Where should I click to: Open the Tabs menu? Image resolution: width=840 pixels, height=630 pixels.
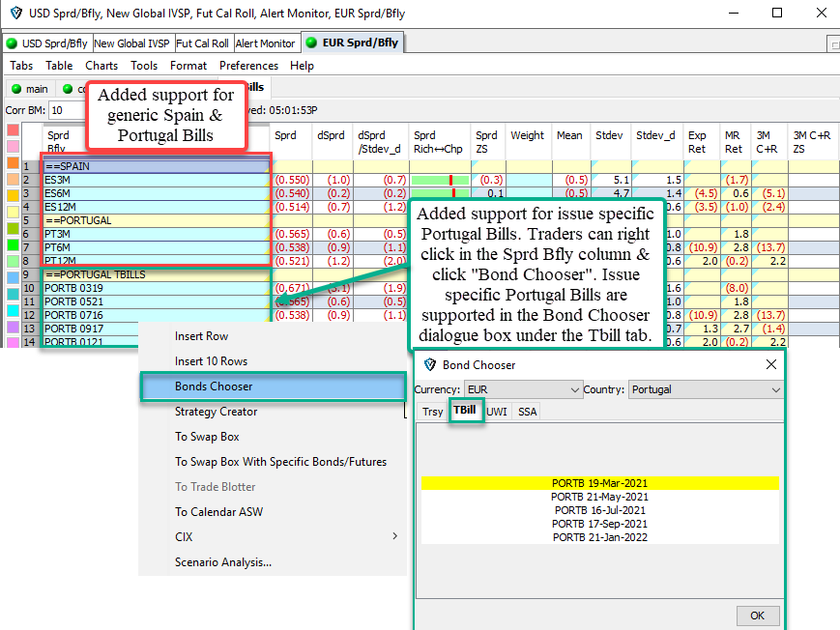[x=21, y=66]
